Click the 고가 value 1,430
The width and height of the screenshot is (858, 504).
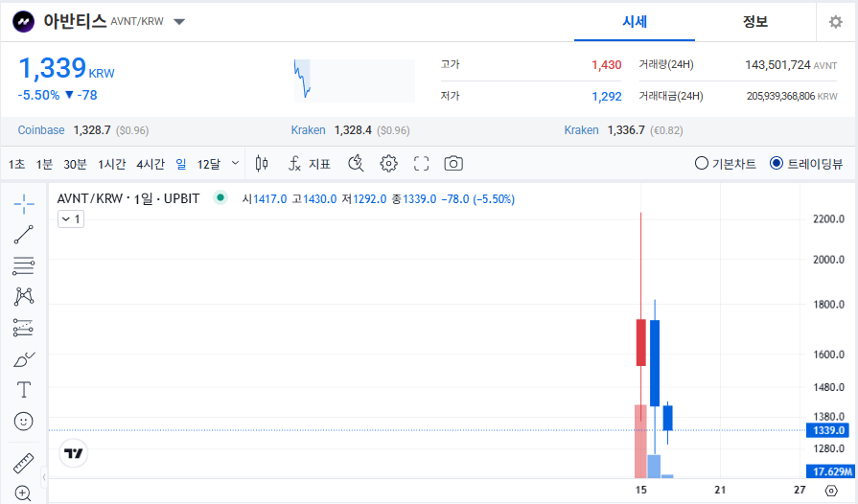[x=606, y=65]
